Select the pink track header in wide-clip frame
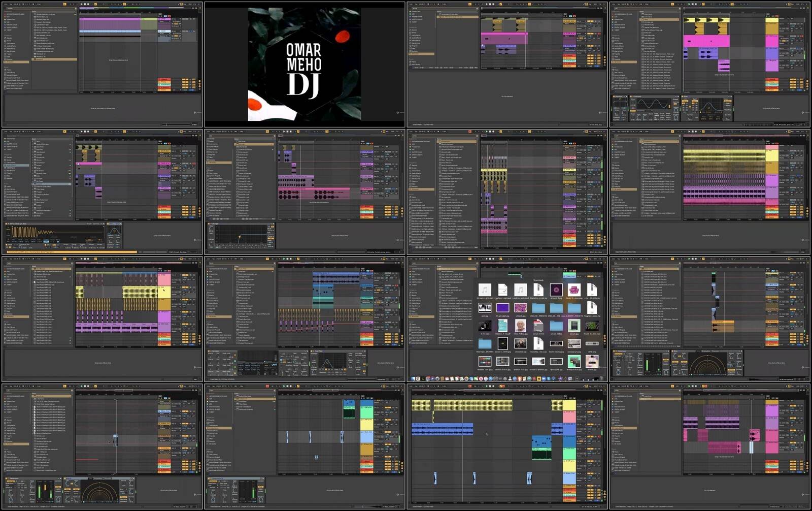This screenshot has width=812, height=511. (569, 417)
